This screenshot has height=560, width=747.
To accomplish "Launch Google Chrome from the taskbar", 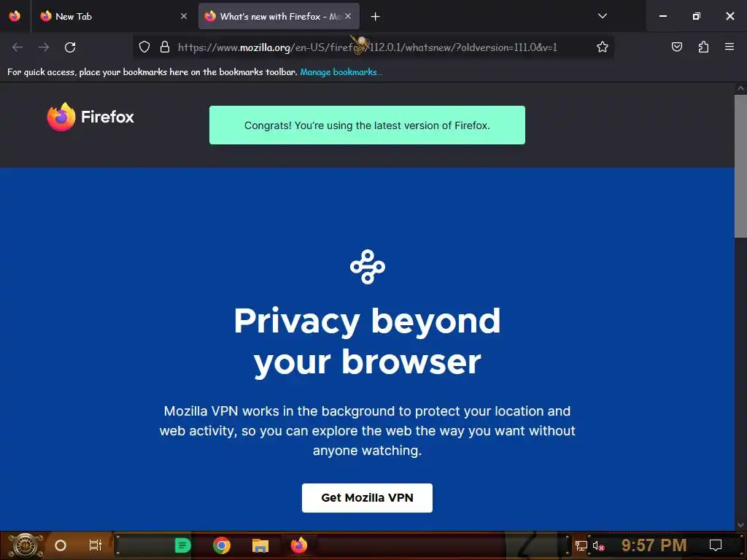I will (222, 545).
